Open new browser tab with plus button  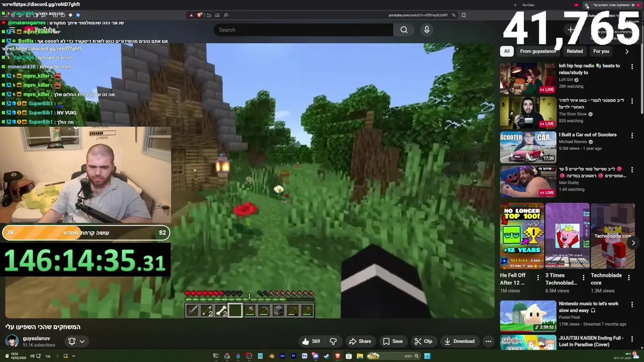(515, 5)
